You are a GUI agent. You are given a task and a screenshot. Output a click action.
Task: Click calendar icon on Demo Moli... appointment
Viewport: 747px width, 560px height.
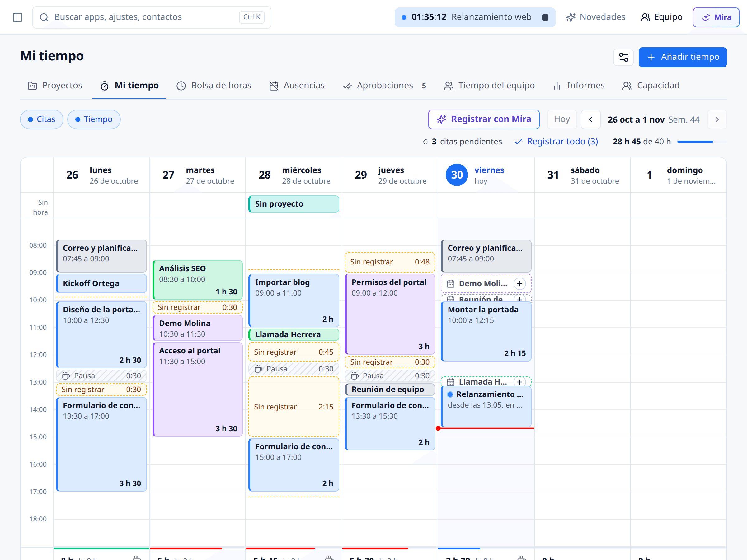pyautogui.click(x=450, y=283)
